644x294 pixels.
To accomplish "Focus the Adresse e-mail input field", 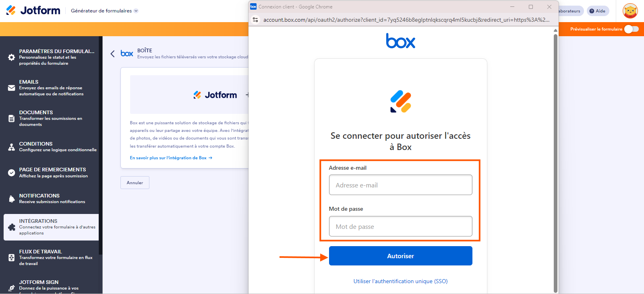I will tap(401, 185).
